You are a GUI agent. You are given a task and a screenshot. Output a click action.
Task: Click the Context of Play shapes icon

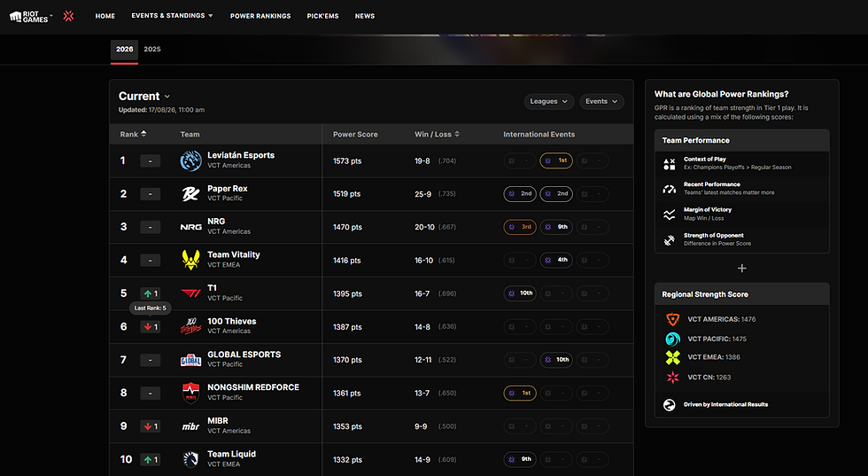670,163
